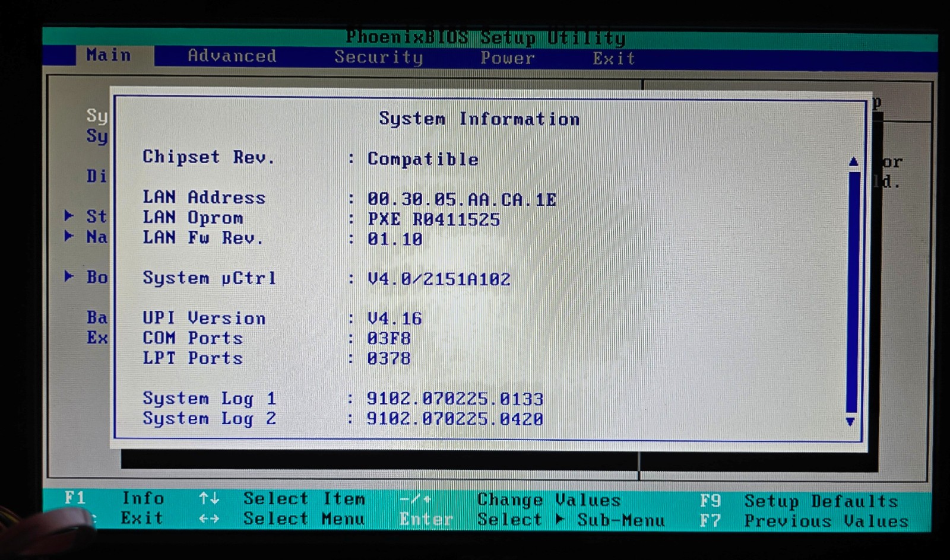Click the V4.0/2151A102 value
950x560 pixels.
coord(439,279)
